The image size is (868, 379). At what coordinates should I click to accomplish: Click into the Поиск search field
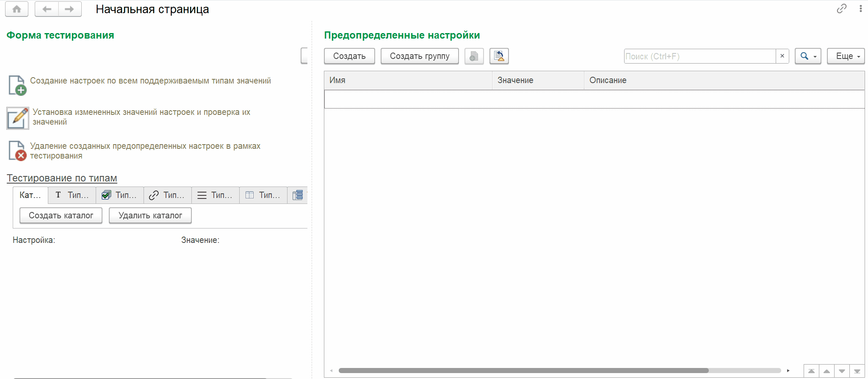click(699, 56)
